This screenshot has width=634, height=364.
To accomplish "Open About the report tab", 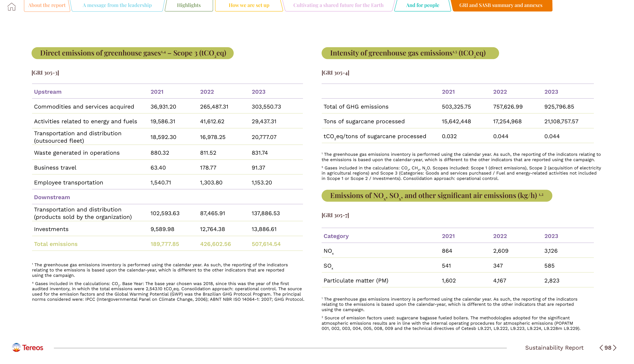I will click(x=47, y=5).
